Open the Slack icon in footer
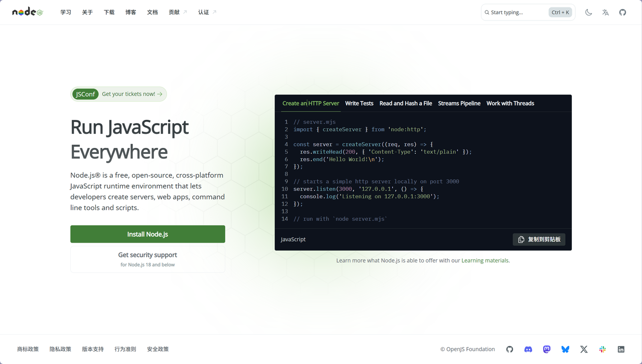Viewport: 642px width, 364px height. pyautogui.click(x=602, y=349)
